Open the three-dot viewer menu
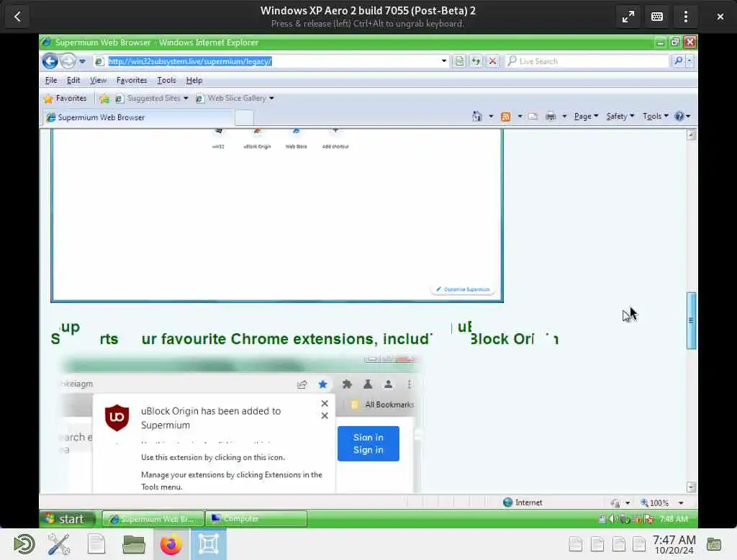 (686, 17)
